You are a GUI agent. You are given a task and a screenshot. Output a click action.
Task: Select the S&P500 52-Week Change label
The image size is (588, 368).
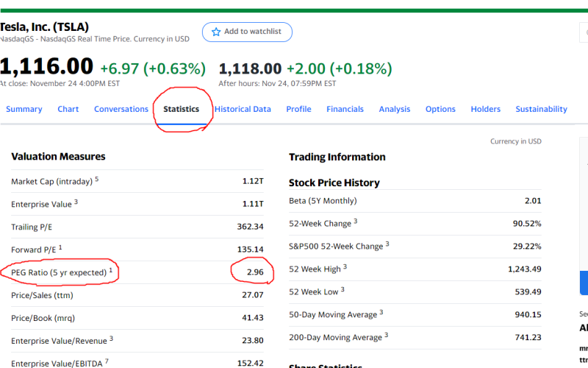336,247
